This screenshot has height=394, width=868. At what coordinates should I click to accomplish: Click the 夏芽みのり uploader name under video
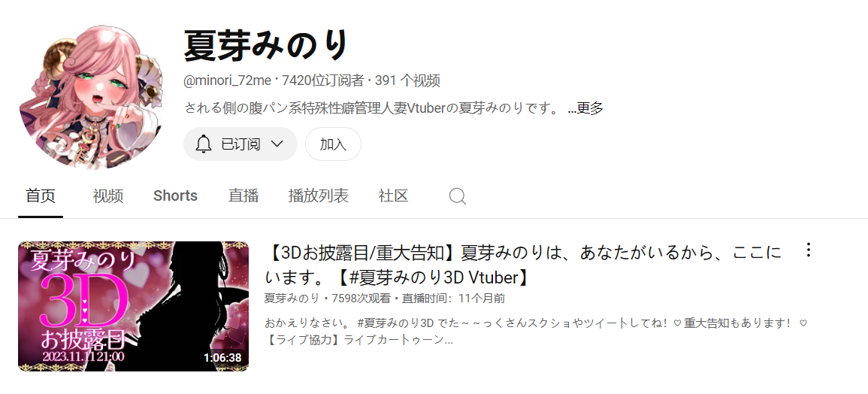coord(292,299)
